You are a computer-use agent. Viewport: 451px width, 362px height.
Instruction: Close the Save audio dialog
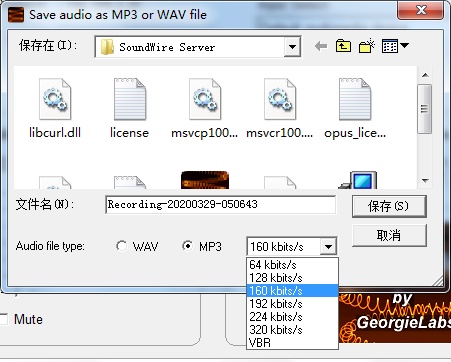(x=421, y=10)
